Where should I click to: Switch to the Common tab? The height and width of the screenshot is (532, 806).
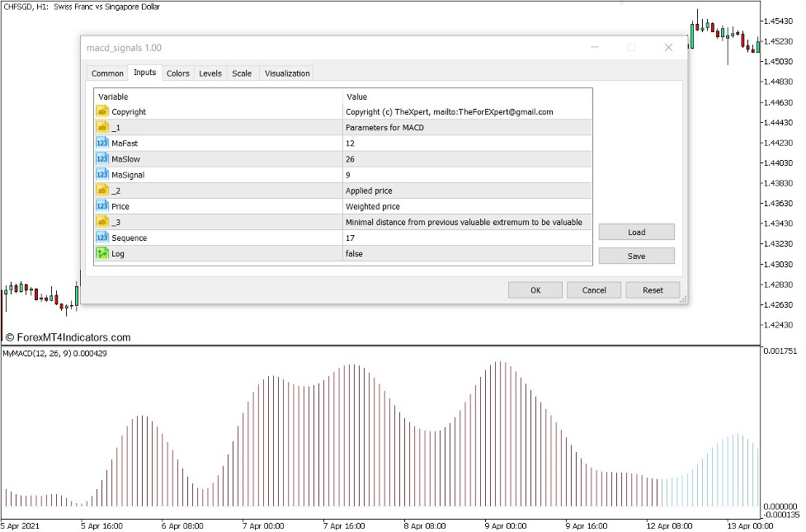tap(107, 73)
